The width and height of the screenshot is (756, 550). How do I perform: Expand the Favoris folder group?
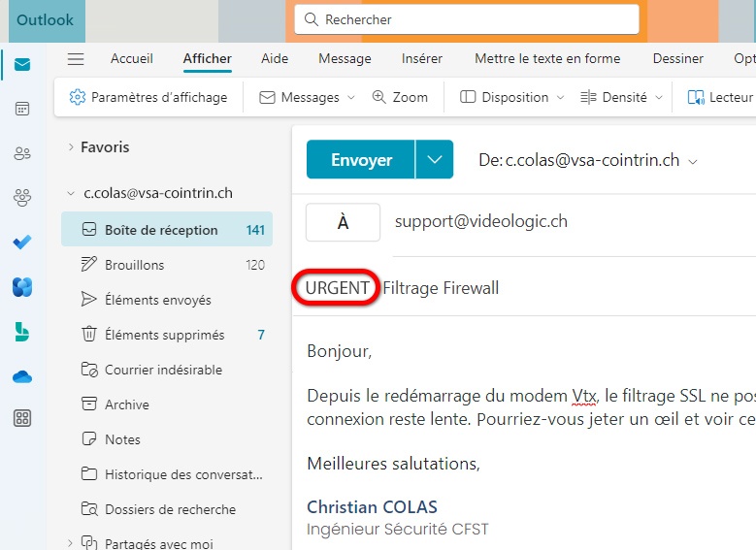[71, 147]
